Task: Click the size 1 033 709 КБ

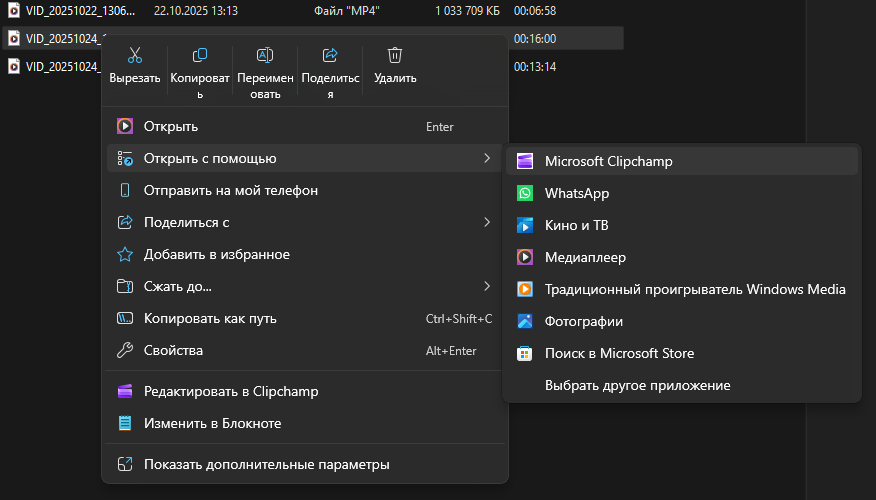Action: [x=468, y=11]
